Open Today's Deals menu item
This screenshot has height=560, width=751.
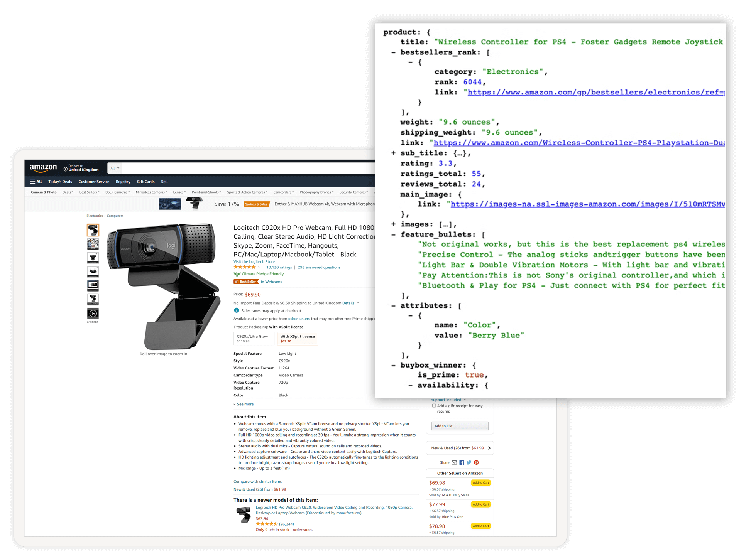point(60,182)
